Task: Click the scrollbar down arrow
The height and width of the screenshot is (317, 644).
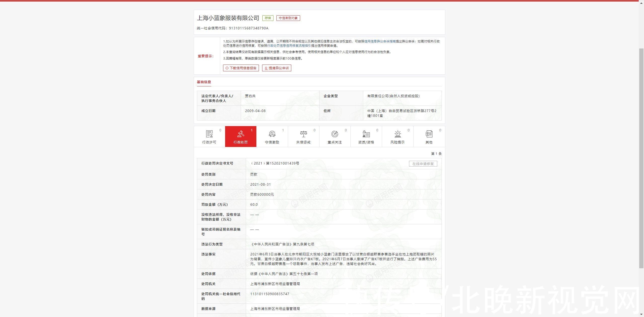Action: [641, 314]
